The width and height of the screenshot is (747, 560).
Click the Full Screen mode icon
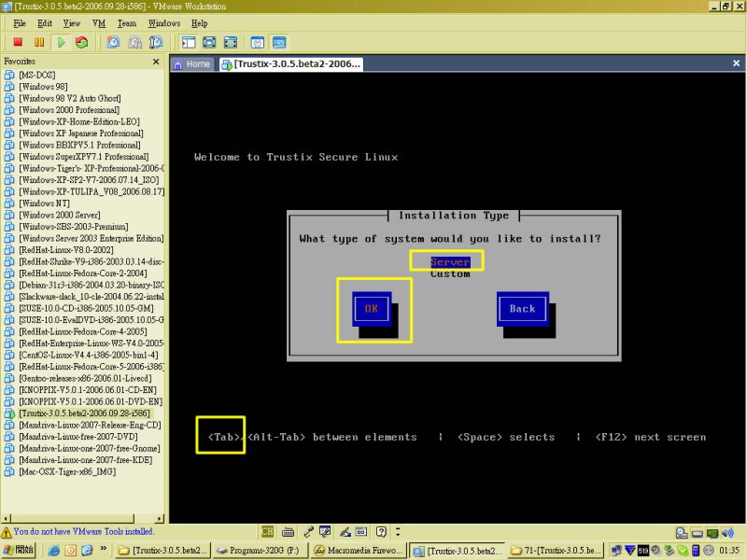point(230,42)
